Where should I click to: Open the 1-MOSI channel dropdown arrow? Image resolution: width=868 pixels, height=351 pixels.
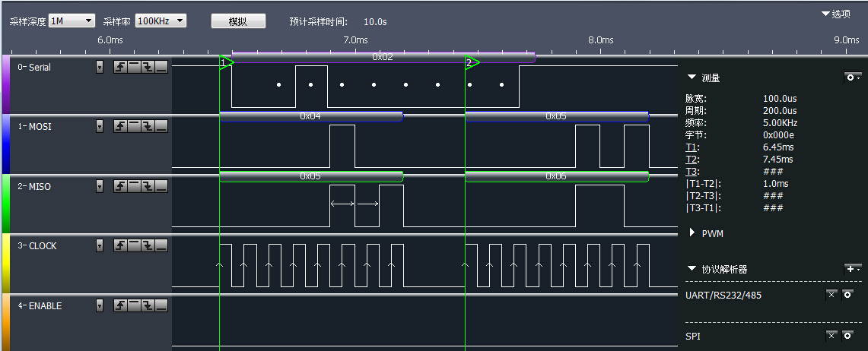pyautogui.click(x=100, y=127)
